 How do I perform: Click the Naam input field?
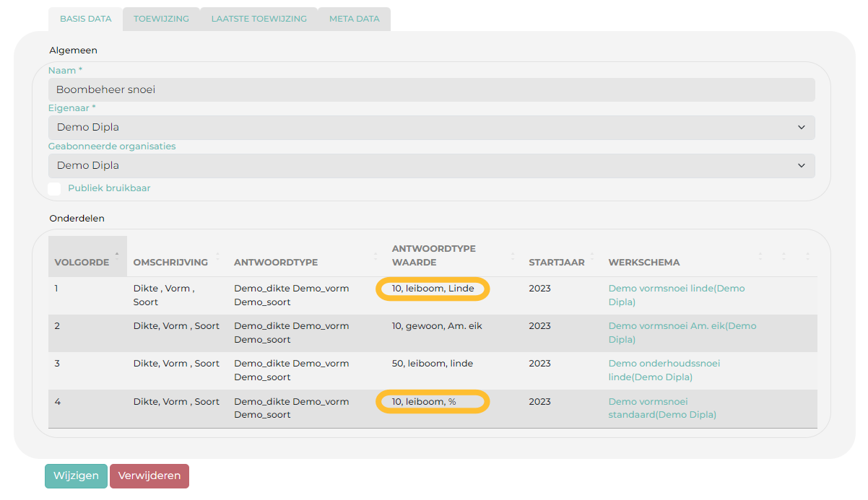pos(431,90)
